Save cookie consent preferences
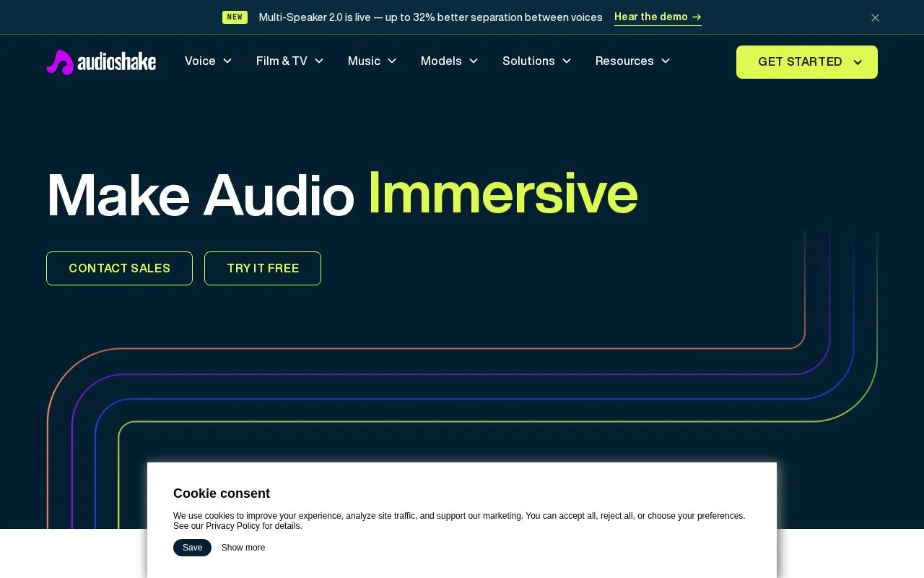 [192, 548]
